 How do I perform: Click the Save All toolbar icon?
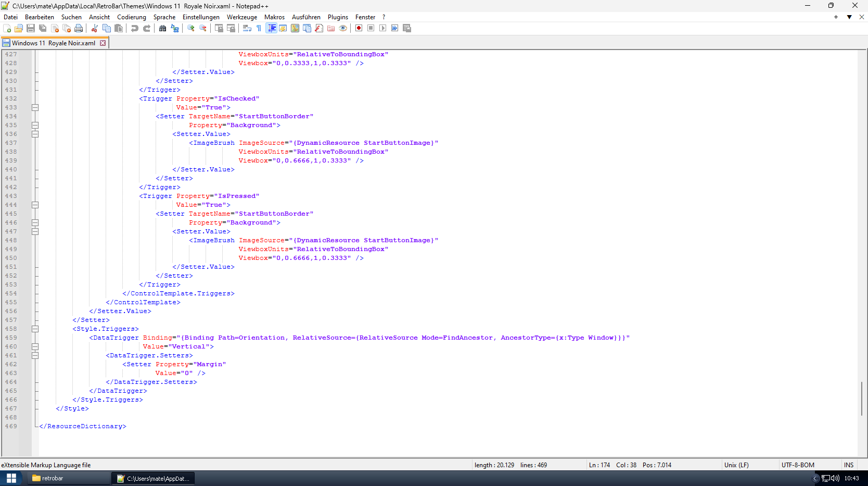pyautogui.click(x=43, y=28)
